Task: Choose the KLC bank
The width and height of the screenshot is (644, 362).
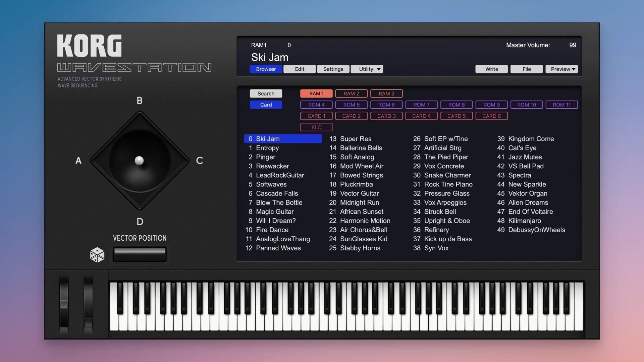Action: pos(316,127)
